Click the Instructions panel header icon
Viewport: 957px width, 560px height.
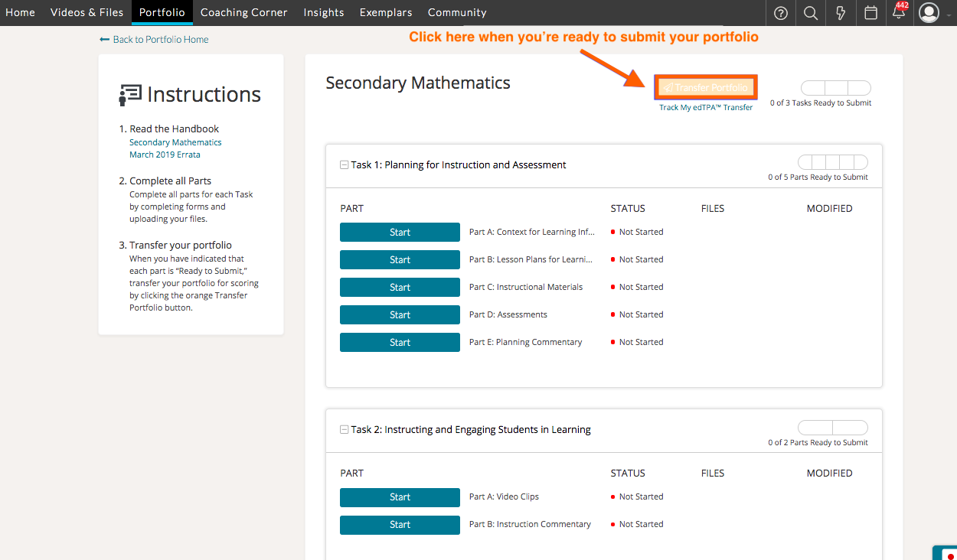coord(129,95)
